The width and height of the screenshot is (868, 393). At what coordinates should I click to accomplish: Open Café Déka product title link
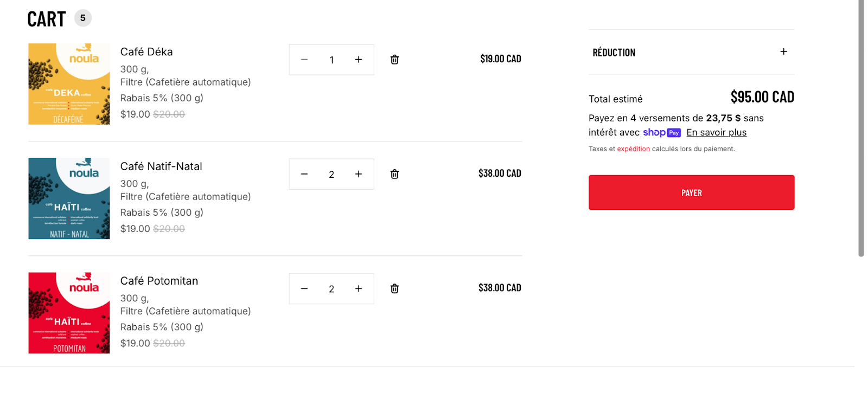pos(146,52)
